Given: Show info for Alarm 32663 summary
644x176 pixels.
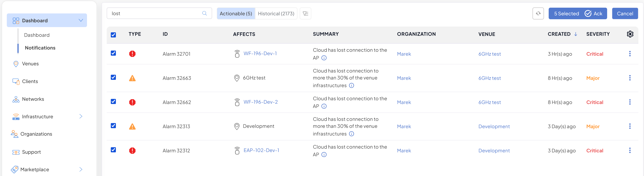Looking at the screenshot, I should [x=351, y=86].
